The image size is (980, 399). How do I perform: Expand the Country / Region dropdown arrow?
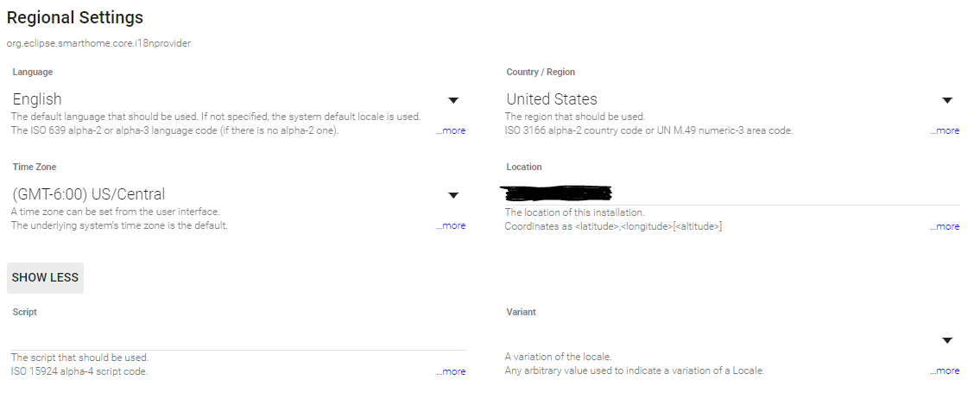point(947,100)
